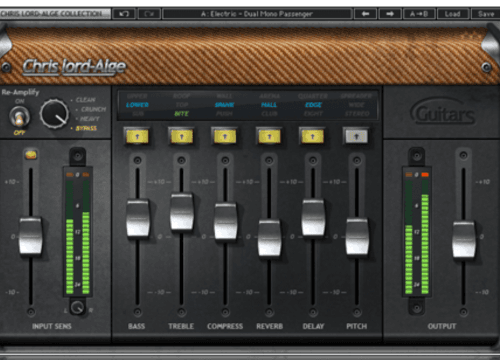This screenshot has height=360, width=500.
Task: Click the Pitch fader handle
Action: 357,237
